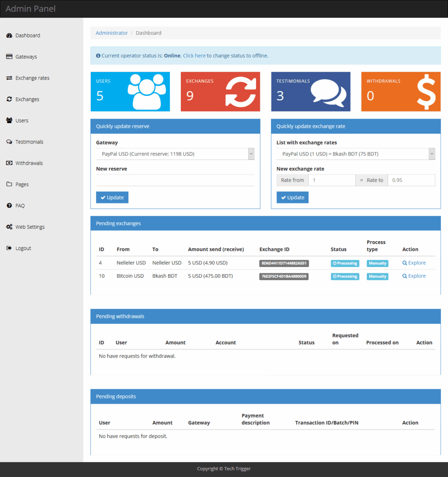Viewport: 448px width, 477px height.
Task: Open the Gateway reserve dropdown
Action: coord(175,154)
